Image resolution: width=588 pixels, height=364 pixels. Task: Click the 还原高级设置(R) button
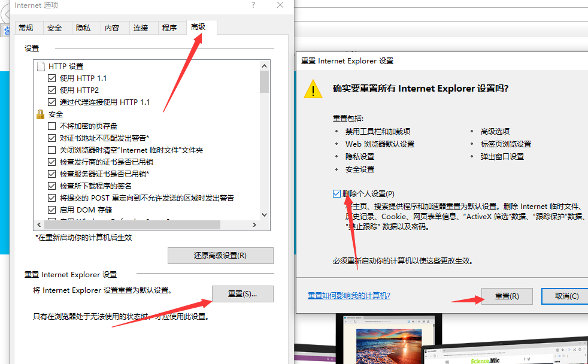pyautogui.click(x=220, y=256)
